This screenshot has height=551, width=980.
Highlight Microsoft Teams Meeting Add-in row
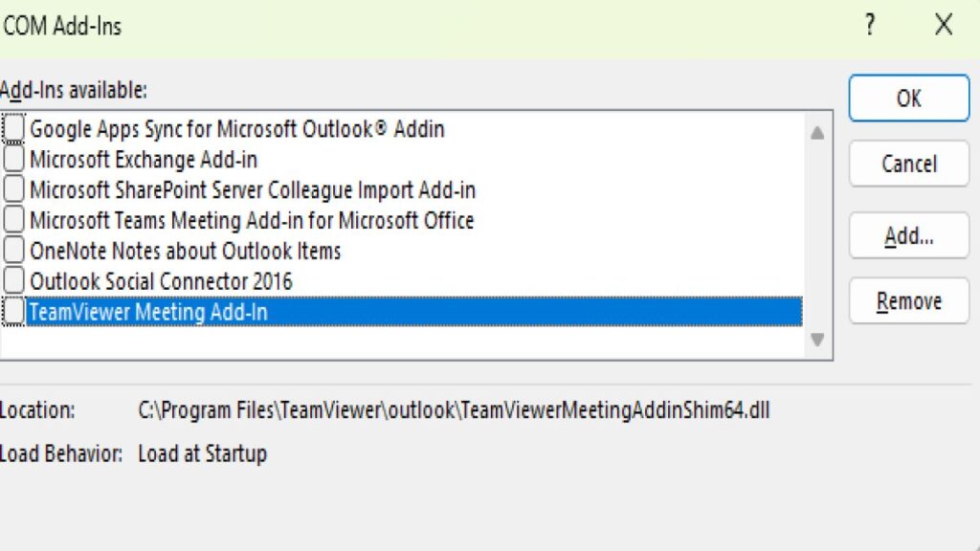[252, 220]
